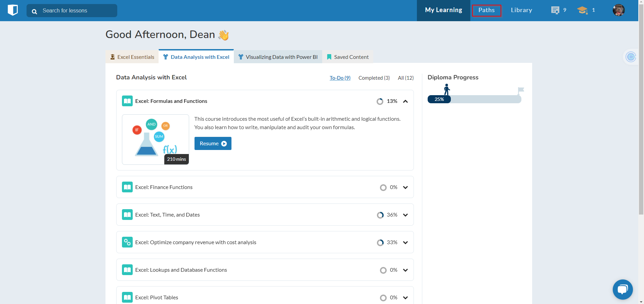
Task: Switch to the Excel Essentials tab
Action: click(x=132, y=57)
